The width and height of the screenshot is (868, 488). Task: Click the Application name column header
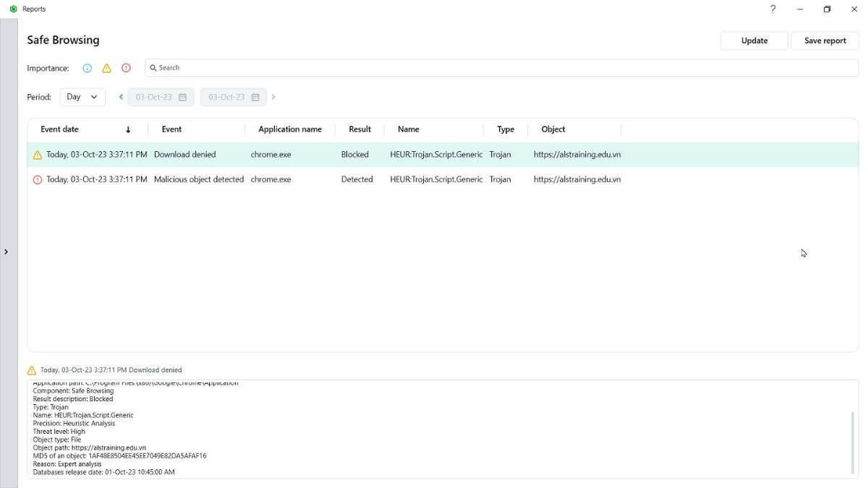289,129
